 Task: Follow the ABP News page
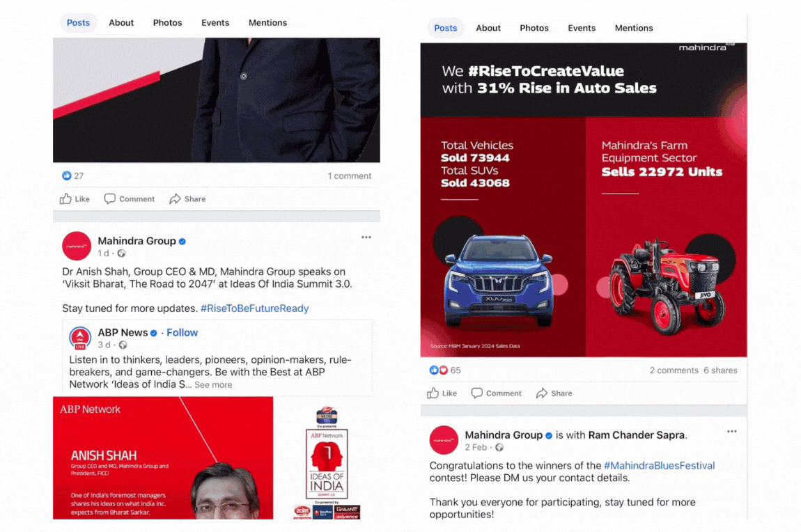pos(182,332)
